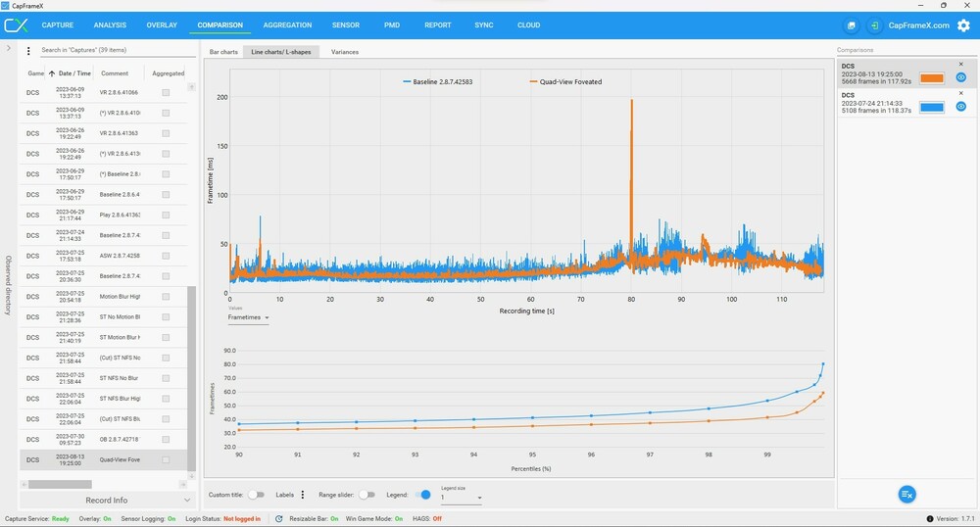
Task: Go to the SENSOR tab
Action: click(346, 25)
